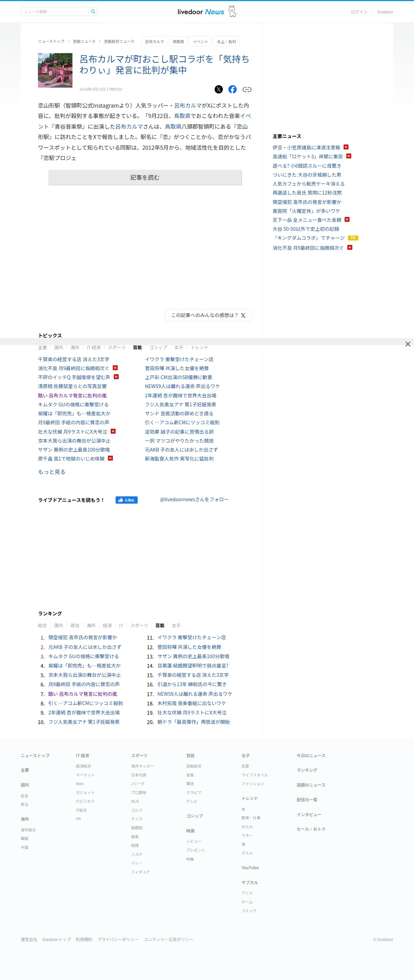Open footer link 韓流

190,784
